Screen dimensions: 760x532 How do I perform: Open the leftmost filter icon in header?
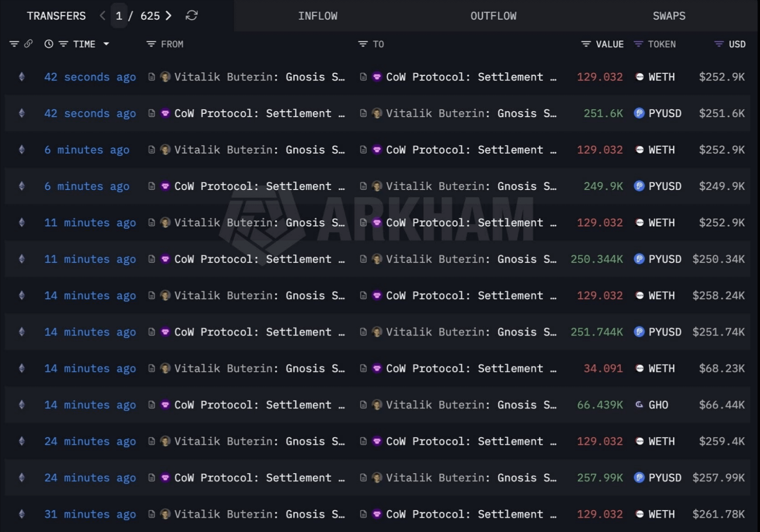[14, 44]
